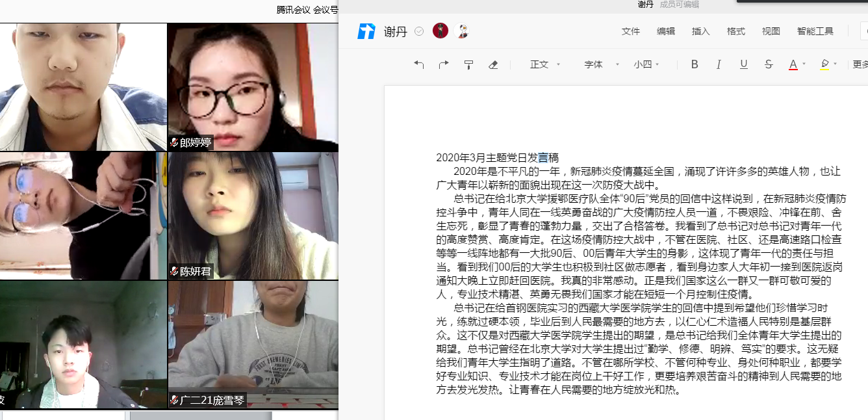Select 陈妍君's video tile
Viewport: 868px width, 420px height.
click(x=253, y=215)
